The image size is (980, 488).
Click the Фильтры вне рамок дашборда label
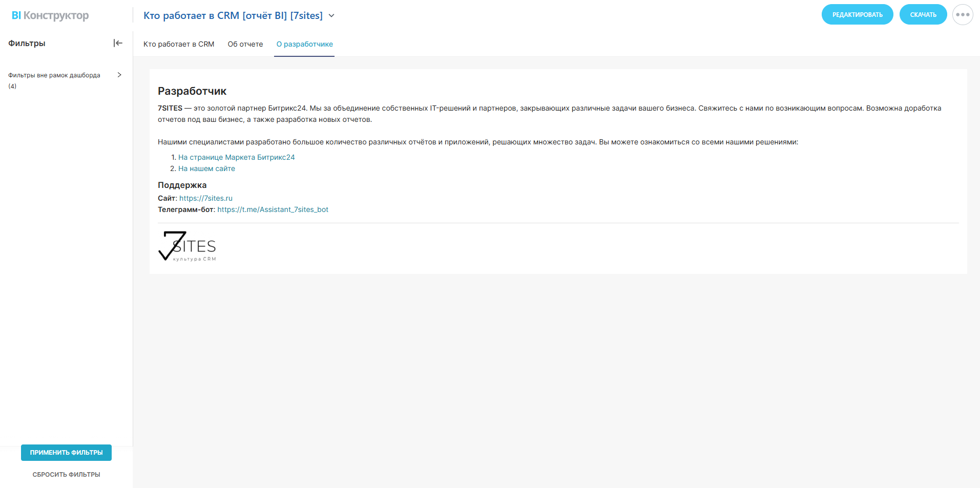[x=54, y=80]
